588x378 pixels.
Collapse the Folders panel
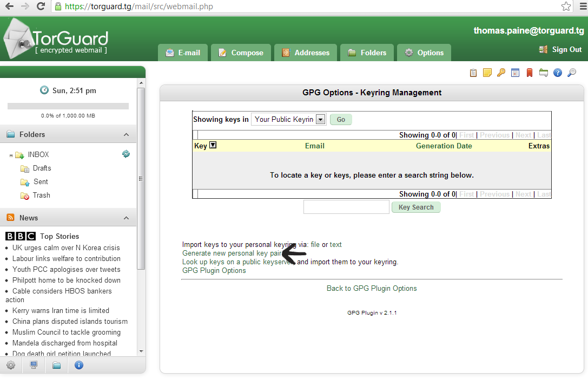126,134
